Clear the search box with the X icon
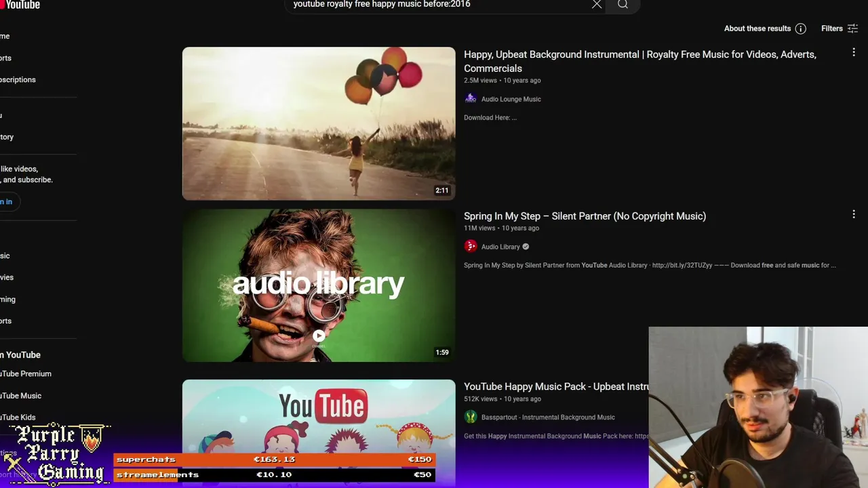 (x=597, y=5)
